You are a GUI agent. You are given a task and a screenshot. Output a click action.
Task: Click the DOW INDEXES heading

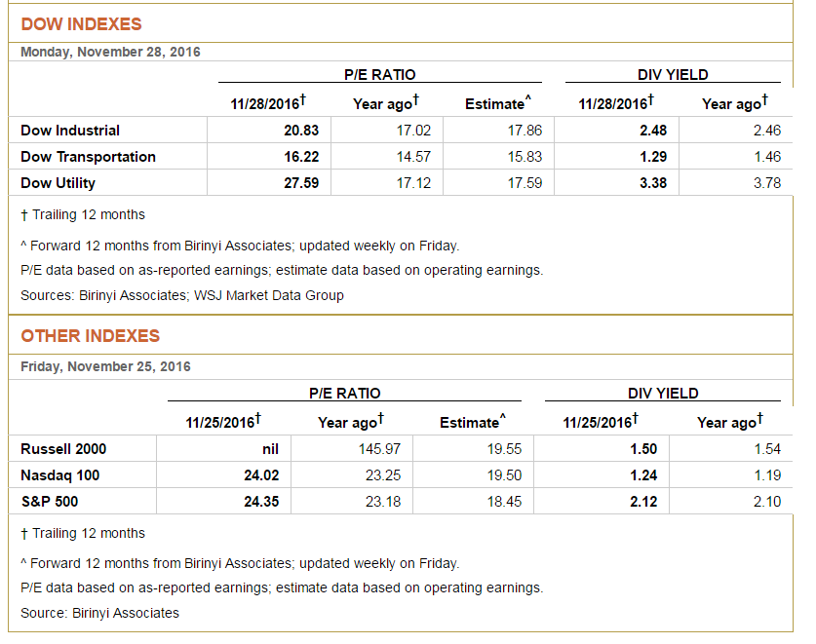(x=81, y=24)
